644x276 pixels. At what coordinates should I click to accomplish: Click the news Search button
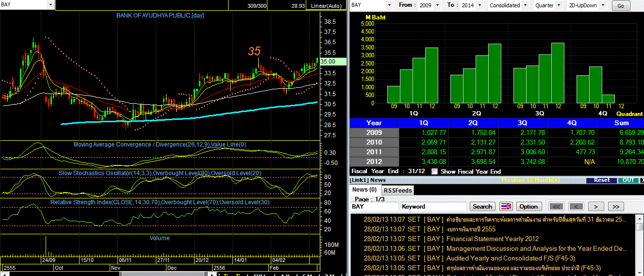click(482, 206)
